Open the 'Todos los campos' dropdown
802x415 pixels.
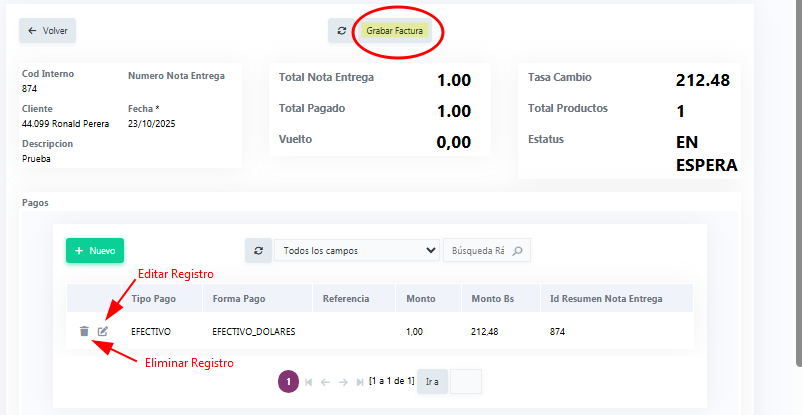click(x=357, y=250)
